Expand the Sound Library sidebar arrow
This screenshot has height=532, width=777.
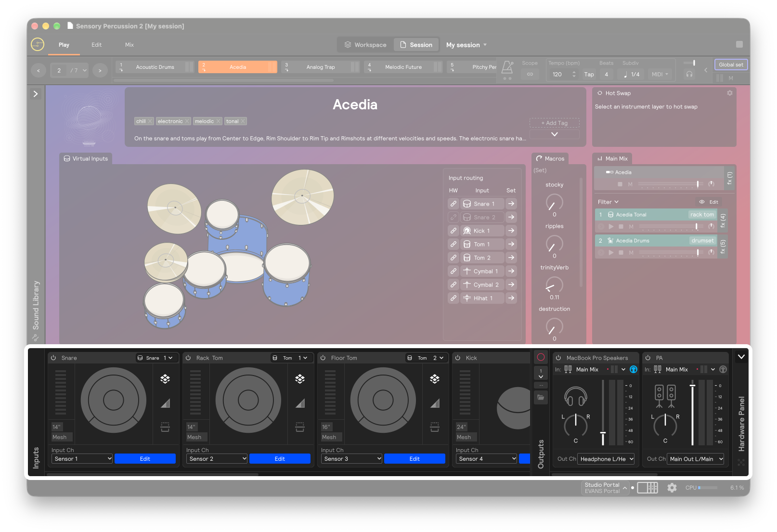(x=36, y=94)
